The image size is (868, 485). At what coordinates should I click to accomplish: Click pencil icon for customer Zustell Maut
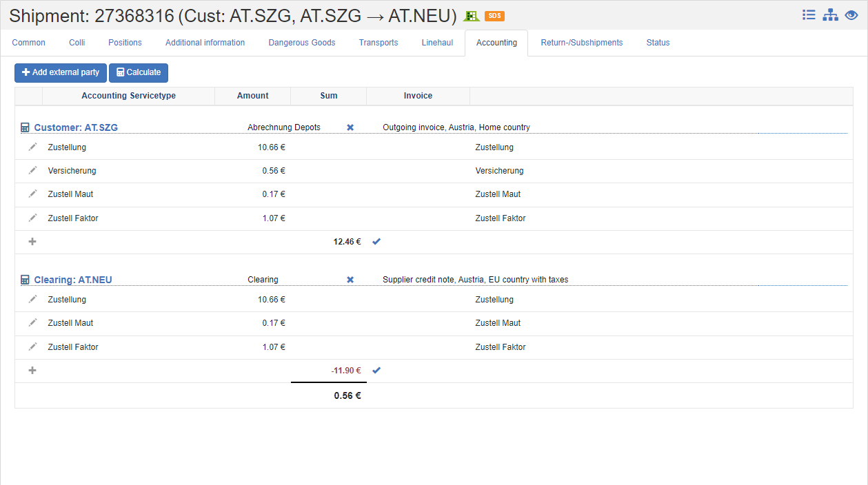32,194
